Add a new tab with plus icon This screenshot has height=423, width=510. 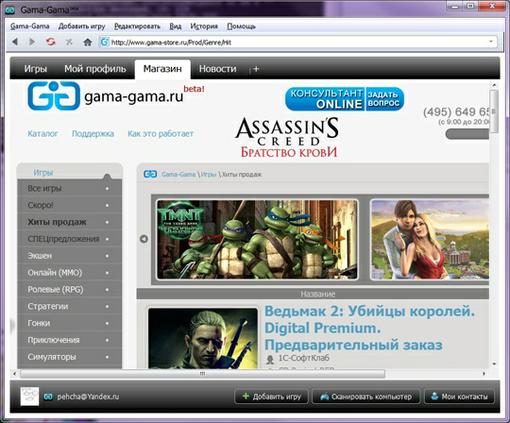(x=256, y=69)
